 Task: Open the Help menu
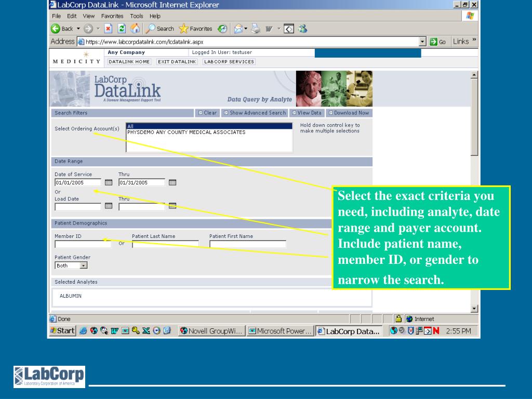[x=155, y=16]
